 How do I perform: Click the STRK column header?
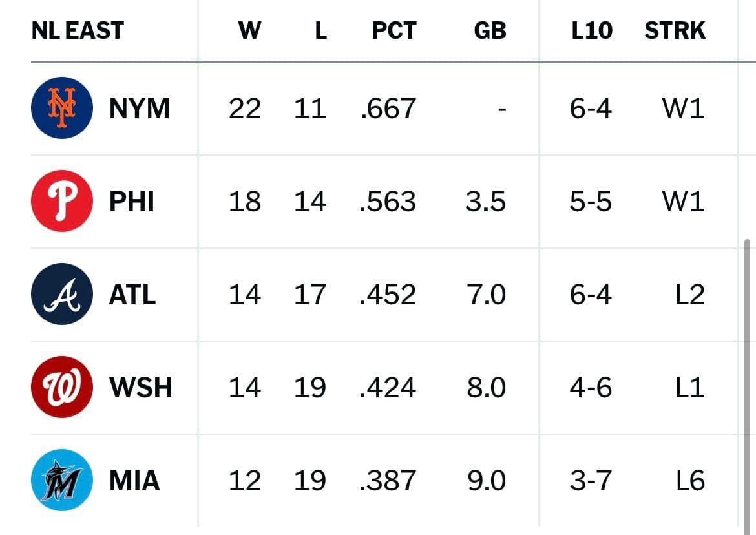[675, 30]
